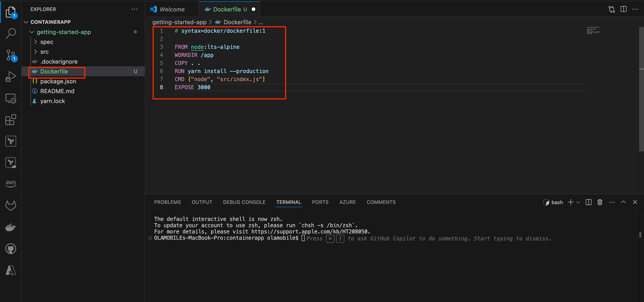
Task: Open the terminal launch profile dropdown
Action: point(578,202)
